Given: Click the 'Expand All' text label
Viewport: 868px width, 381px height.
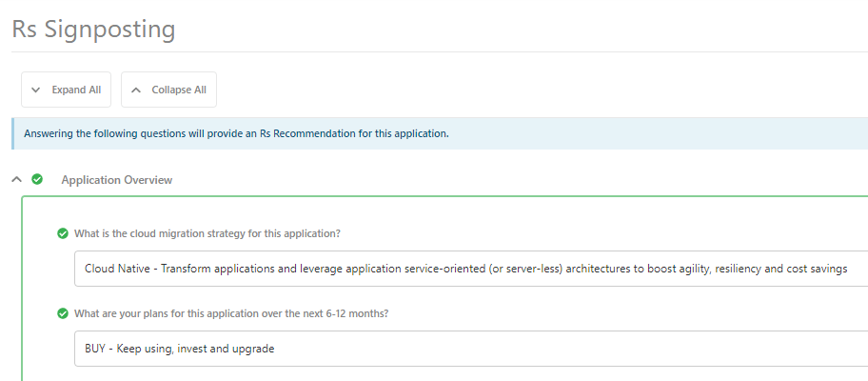Looking at the screenshot, I should tap(76, 90).
